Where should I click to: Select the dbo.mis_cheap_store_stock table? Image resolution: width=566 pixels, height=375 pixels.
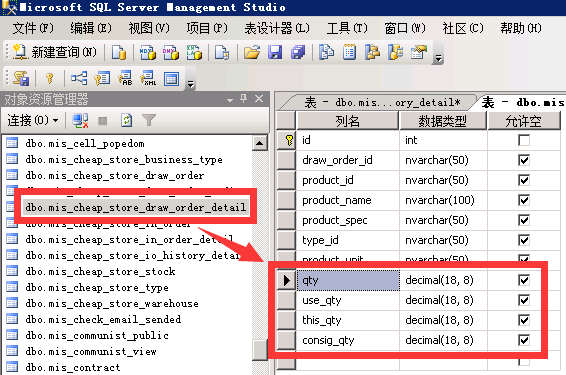point(100,271)
